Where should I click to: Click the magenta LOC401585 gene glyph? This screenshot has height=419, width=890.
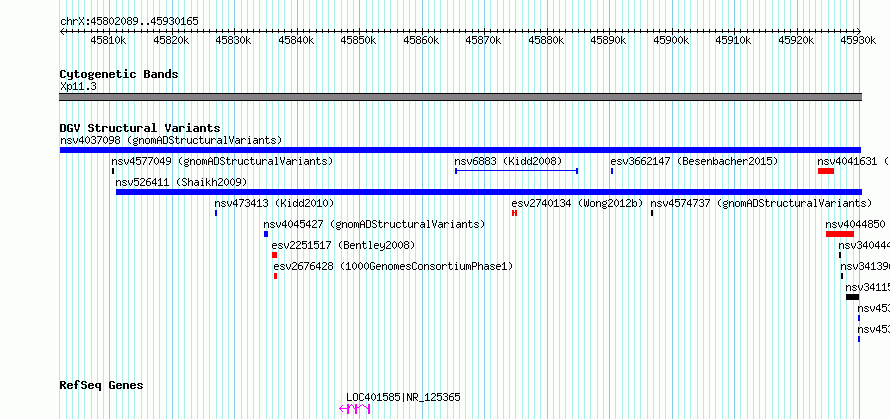click(355, 409)
